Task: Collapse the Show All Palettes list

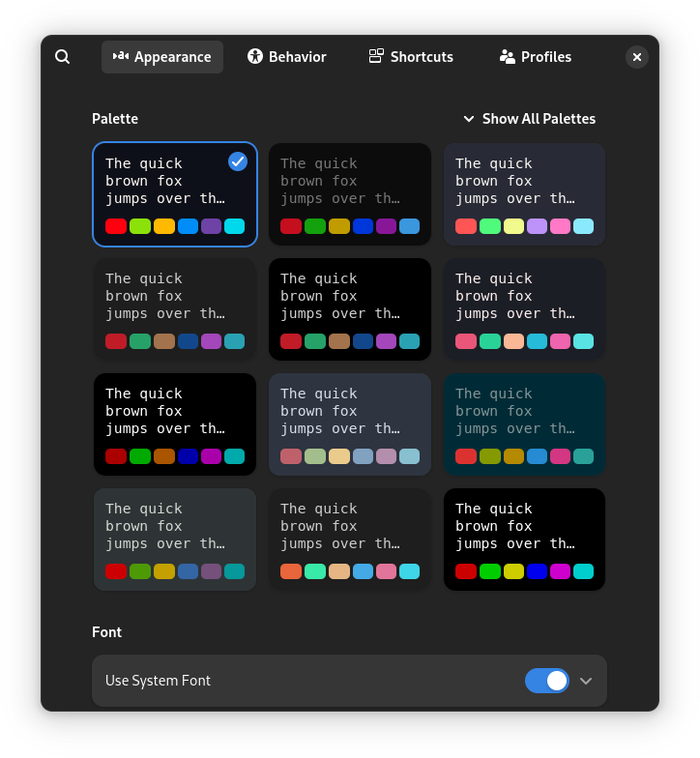Action: 530,119
